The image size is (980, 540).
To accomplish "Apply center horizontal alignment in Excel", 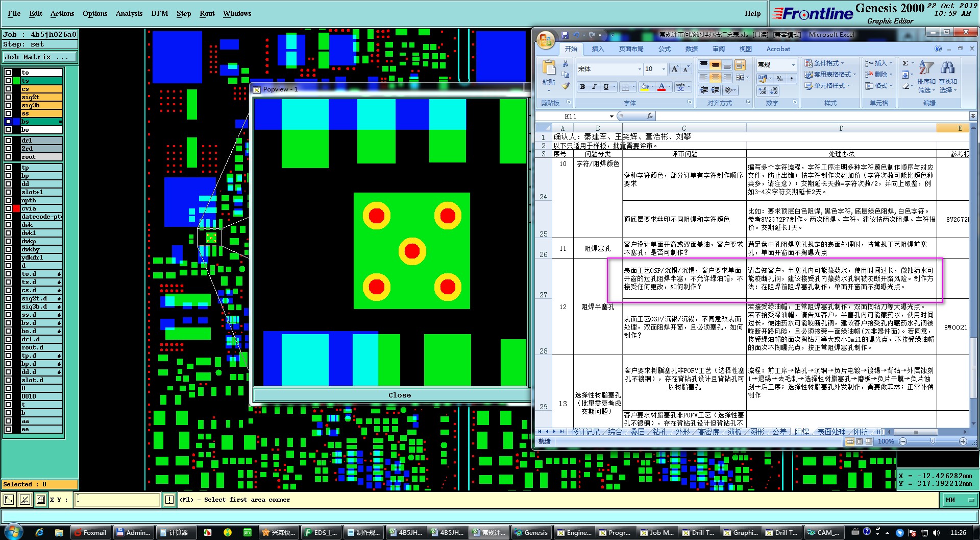I will point(715,78).
